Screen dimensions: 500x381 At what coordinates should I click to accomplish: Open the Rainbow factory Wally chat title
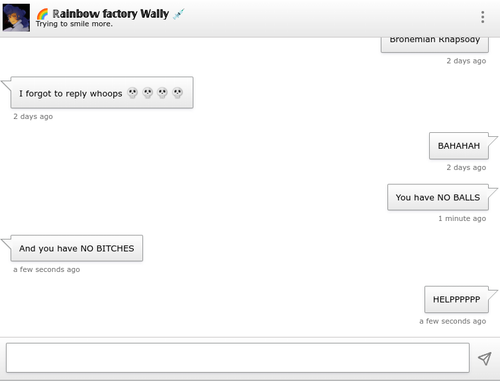tap(111, 14)
